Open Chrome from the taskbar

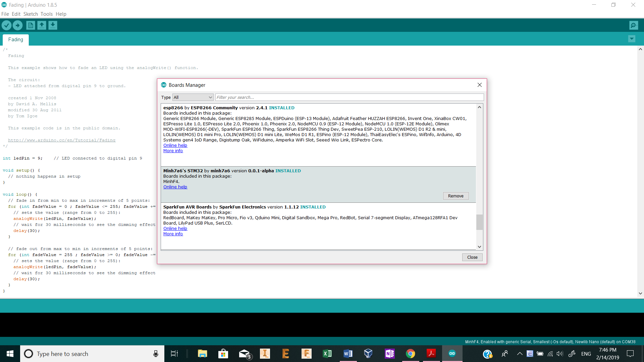[410, 354]
